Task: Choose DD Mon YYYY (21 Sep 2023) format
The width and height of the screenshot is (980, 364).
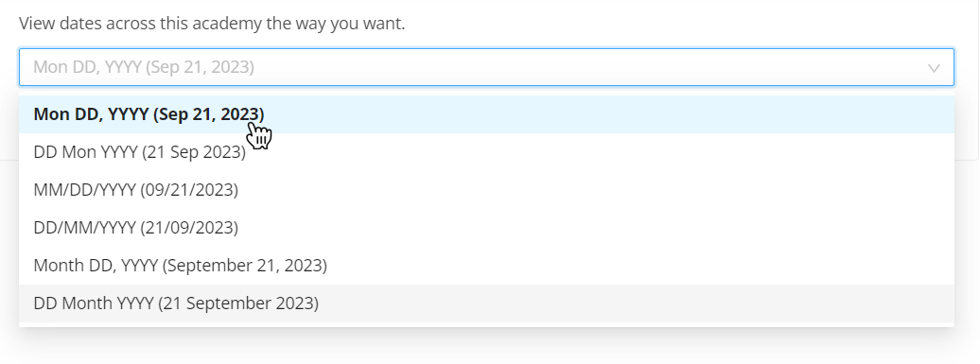Action: tap(486, 152)
